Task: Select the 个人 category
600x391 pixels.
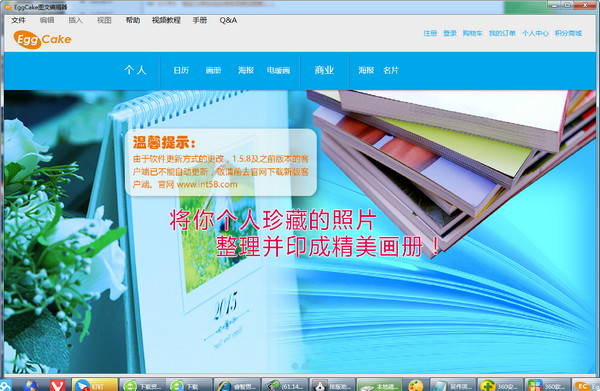Action: (x=135, y=70)
